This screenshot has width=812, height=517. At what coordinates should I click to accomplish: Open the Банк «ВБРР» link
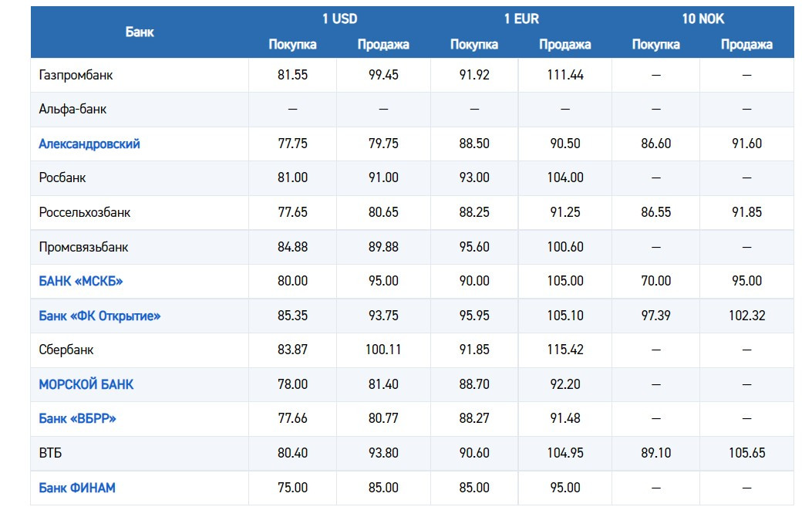click(77, 418)
